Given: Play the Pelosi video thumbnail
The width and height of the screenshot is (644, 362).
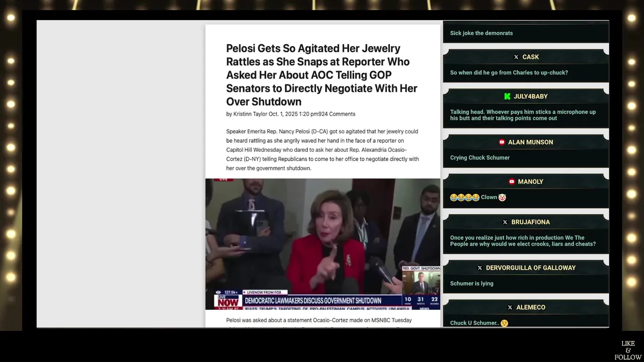Looking at the screenshot, I should pos(323,244).
